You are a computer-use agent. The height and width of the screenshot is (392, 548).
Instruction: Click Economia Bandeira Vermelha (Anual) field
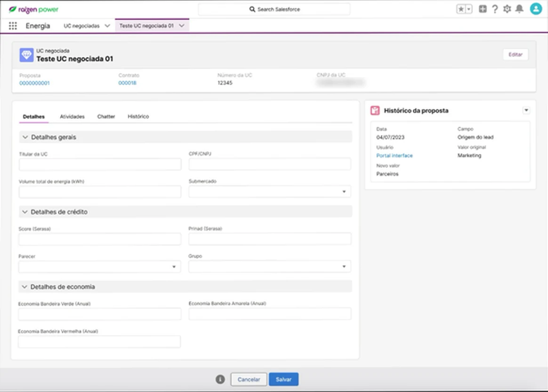[x=99, y=342]
